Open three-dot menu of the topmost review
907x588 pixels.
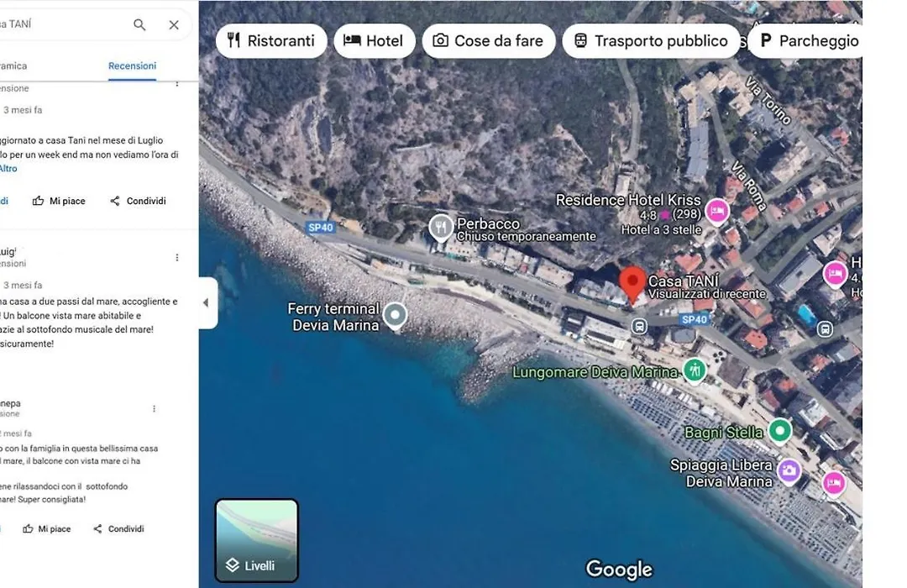point(177,84)
